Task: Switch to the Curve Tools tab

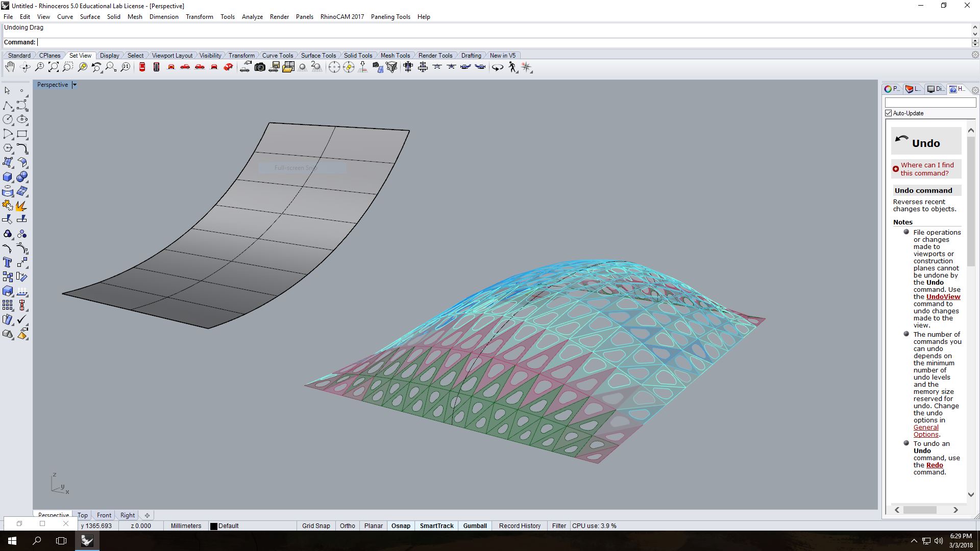Action: pyautogui.click(x=277, y=56)
